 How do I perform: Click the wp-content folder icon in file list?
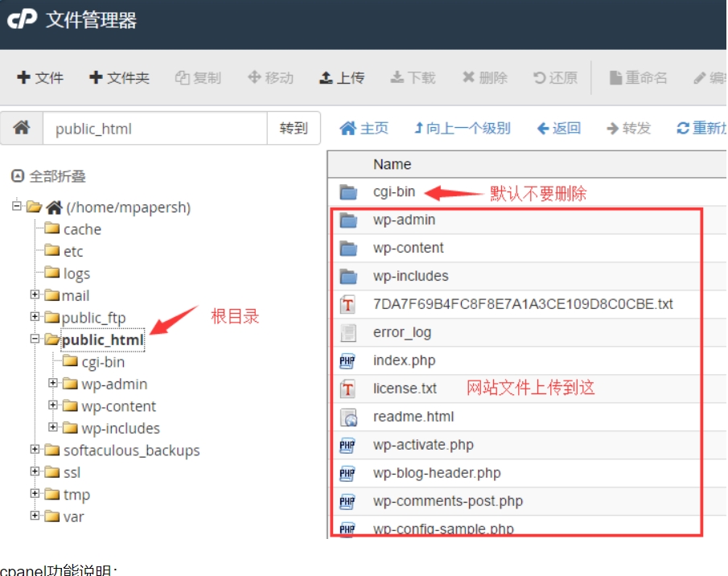coord(348,249)
